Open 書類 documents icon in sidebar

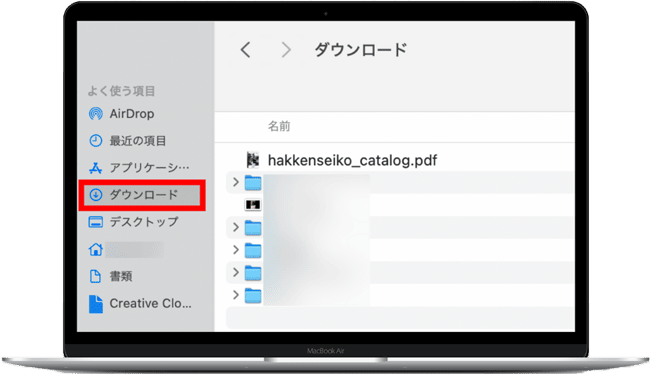coord(96,276)
